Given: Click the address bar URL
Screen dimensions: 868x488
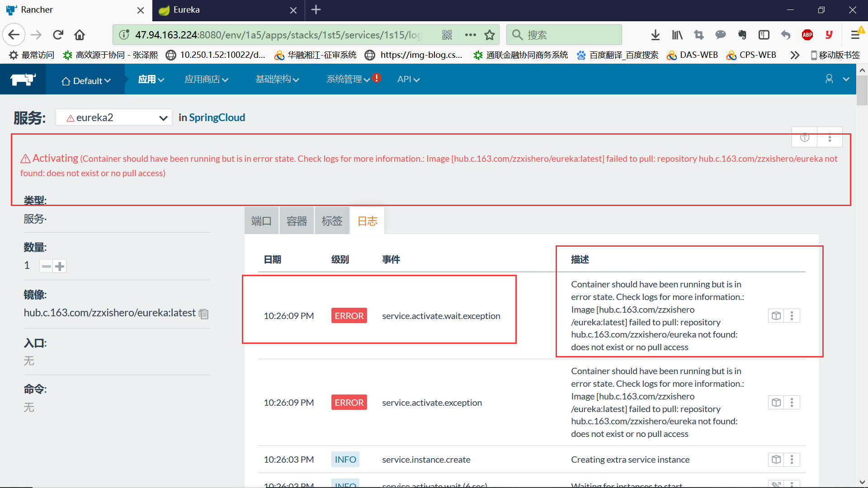Looking at the screenshot, I should [278, 35].
